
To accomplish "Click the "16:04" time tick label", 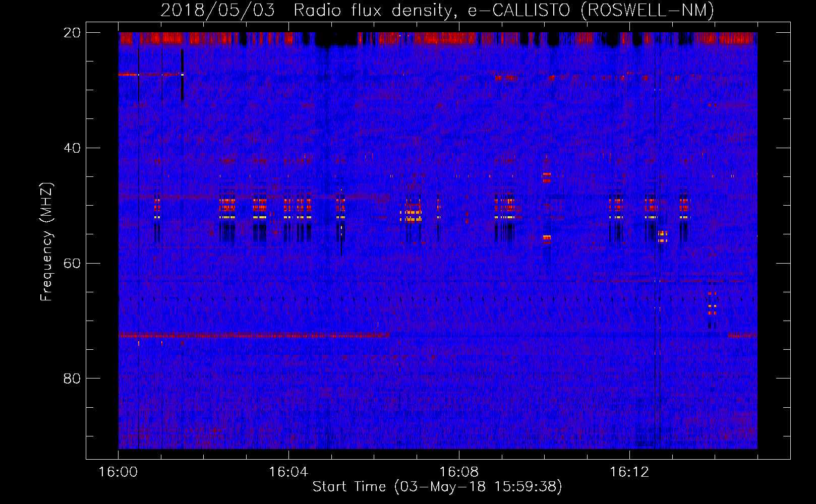I will pyautogui.click(x=288, y=472).
